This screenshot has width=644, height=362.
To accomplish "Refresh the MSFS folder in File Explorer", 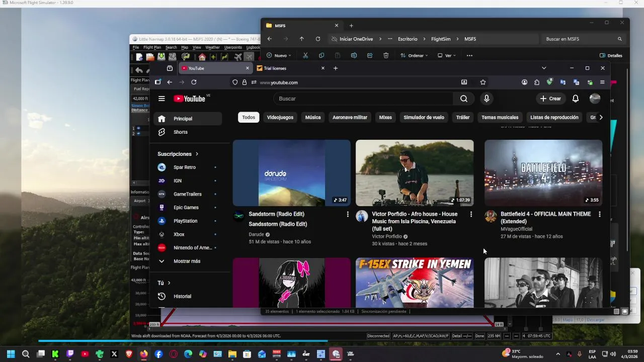I will click(317, 39).
